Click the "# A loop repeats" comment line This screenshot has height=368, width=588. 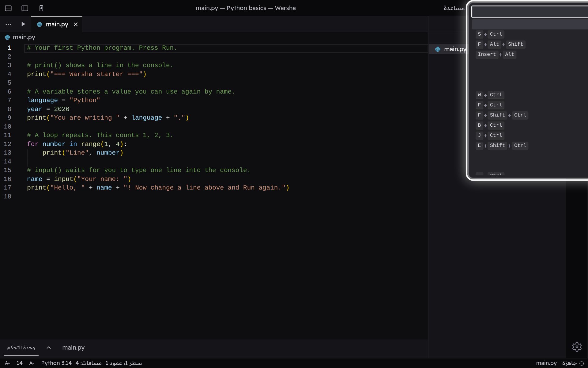100,135
